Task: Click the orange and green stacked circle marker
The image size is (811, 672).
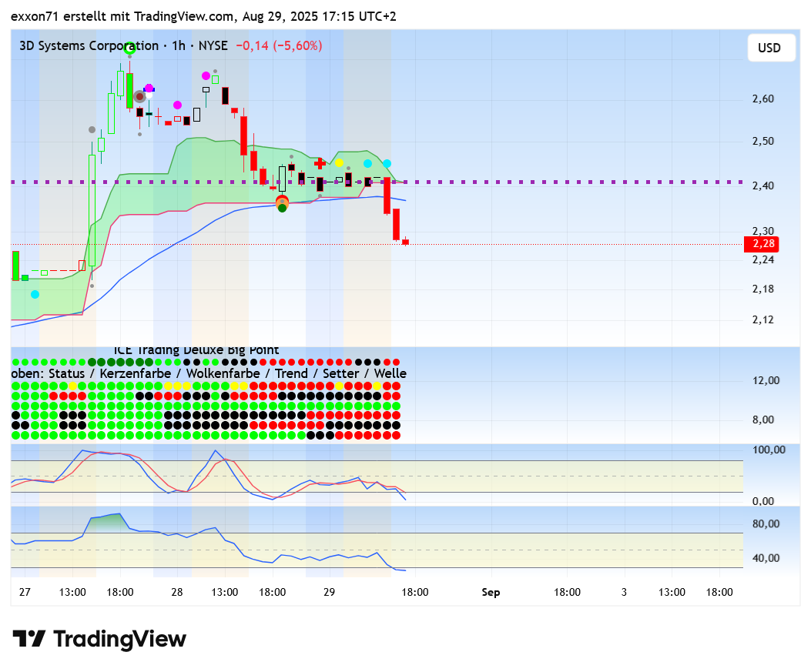Action: (x=282, y=203)
